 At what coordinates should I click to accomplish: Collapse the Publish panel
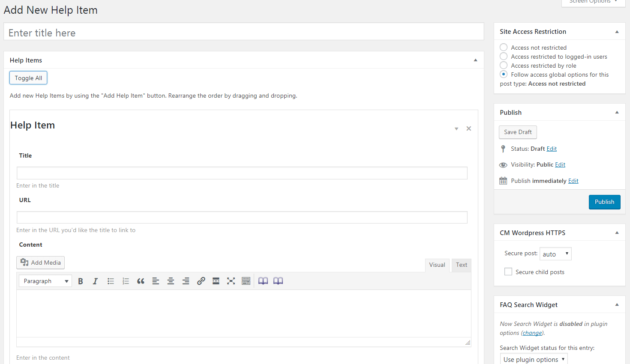coord(617,113)
